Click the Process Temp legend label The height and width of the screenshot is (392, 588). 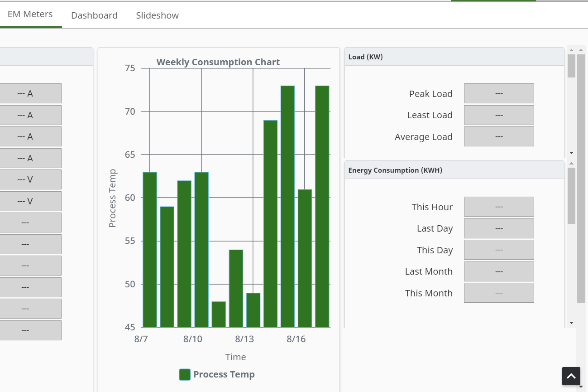[224, 374]
